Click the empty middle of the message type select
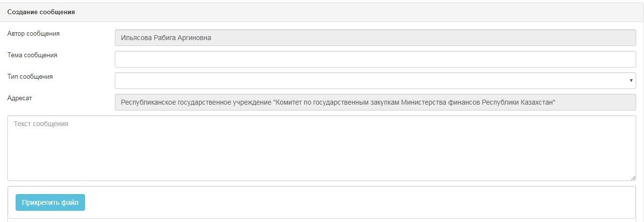Image resolution: width=644 pixels, height=222 pixels. tap(371, 81)
